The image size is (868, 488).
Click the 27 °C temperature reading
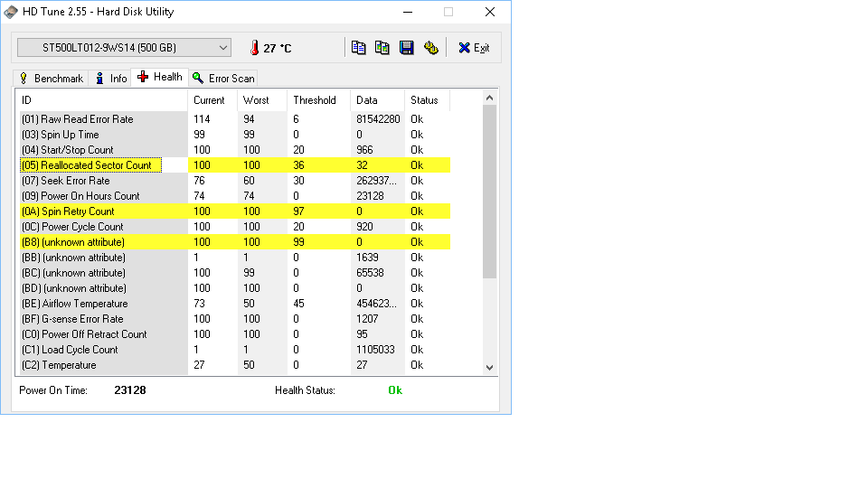click(278, 48)
